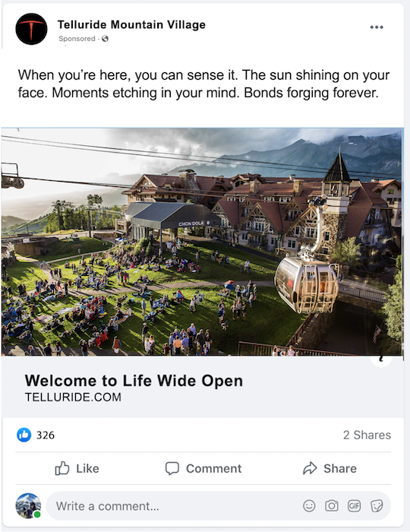View the 2 Shares list
This screenshot has height=532, width=410.
click(367, 435)
